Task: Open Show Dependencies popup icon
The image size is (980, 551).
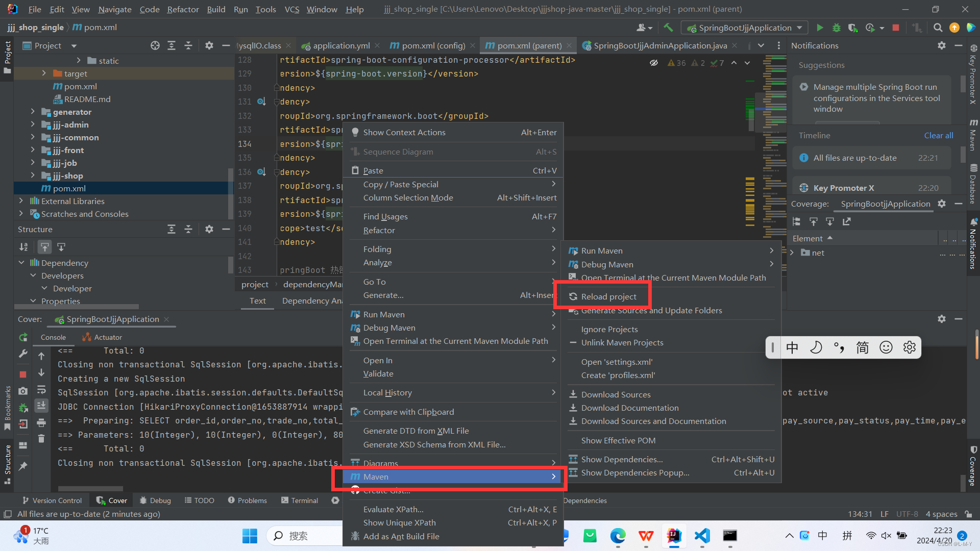Action: 572,472
